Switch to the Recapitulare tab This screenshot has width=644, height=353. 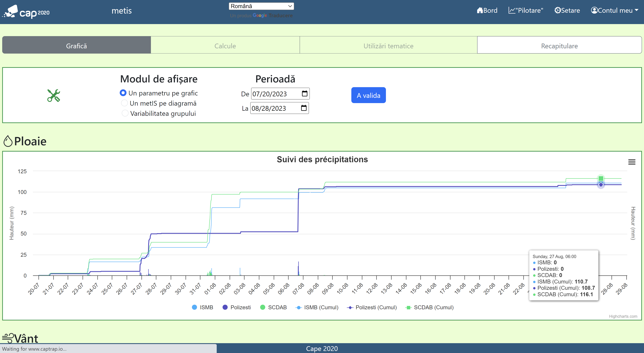pyautogui.click(x=559, y=46)
